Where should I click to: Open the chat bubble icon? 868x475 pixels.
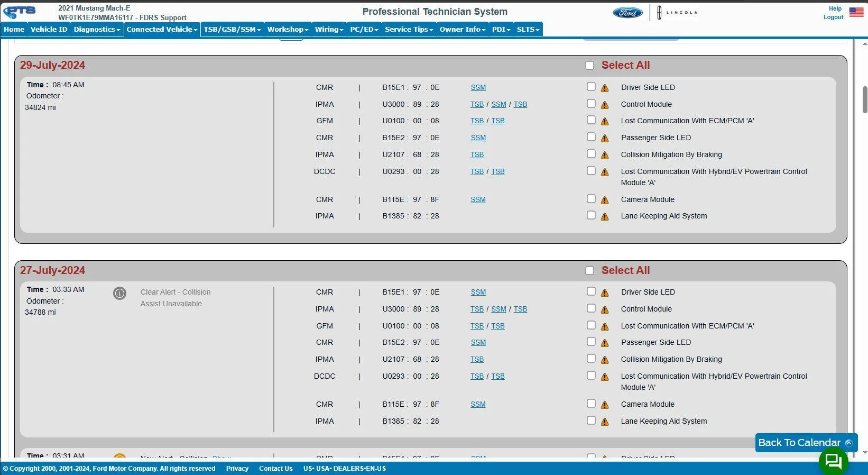point(833,461)
